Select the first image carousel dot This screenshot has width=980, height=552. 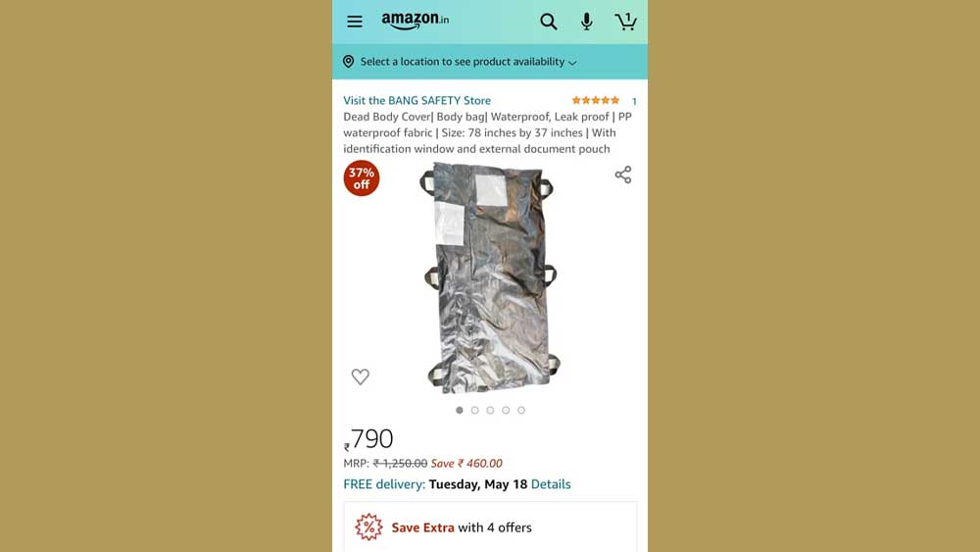(460, 410)
